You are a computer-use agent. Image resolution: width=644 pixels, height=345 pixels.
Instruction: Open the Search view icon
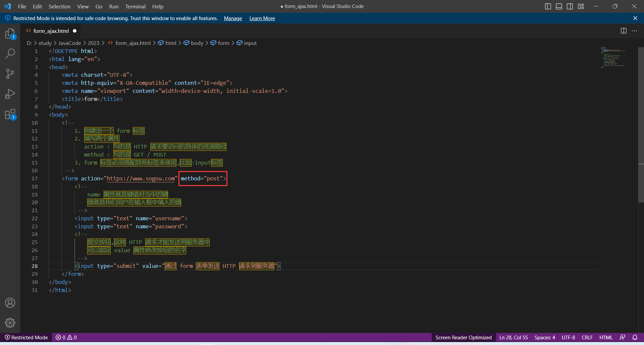[x=10, y=53]
